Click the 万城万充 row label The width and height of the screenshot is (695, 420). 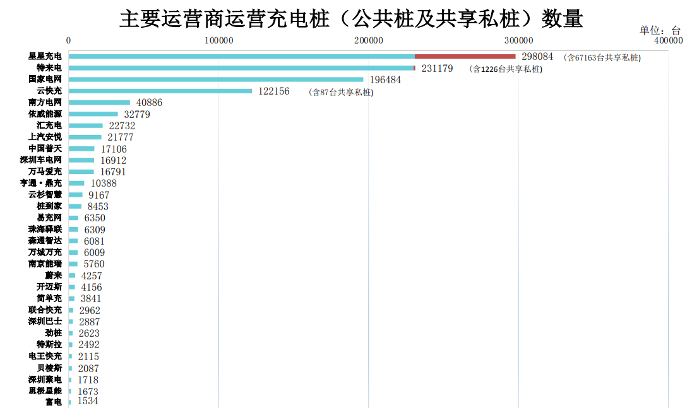click(45, 252)
